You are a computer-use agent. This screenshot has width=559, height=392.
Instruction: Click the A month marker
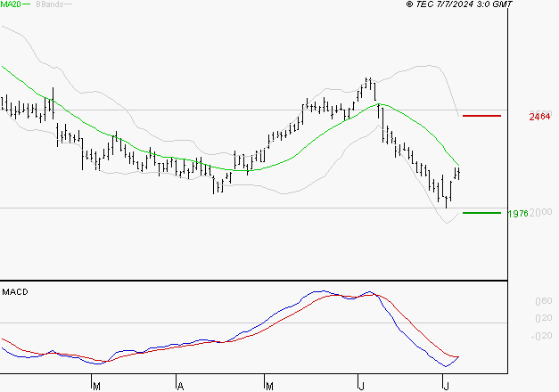pos(180,387)
